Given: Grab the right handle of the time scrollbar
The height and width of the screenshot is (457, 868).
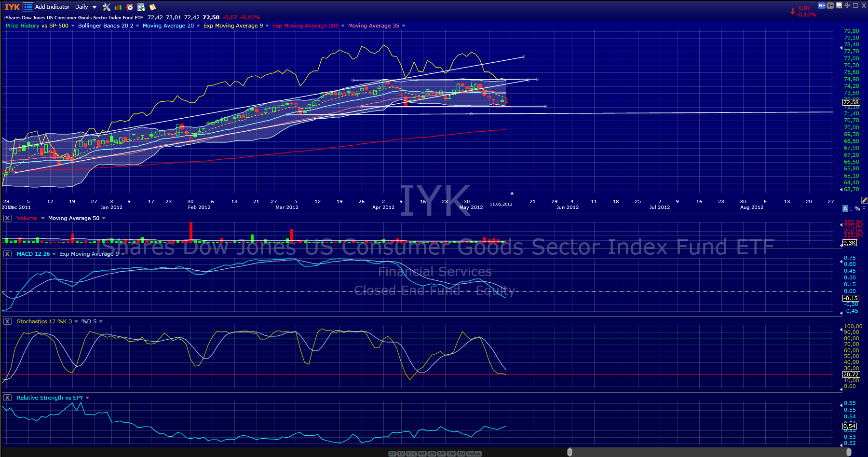Looking at the screenshot, I should tap(849, 452).
